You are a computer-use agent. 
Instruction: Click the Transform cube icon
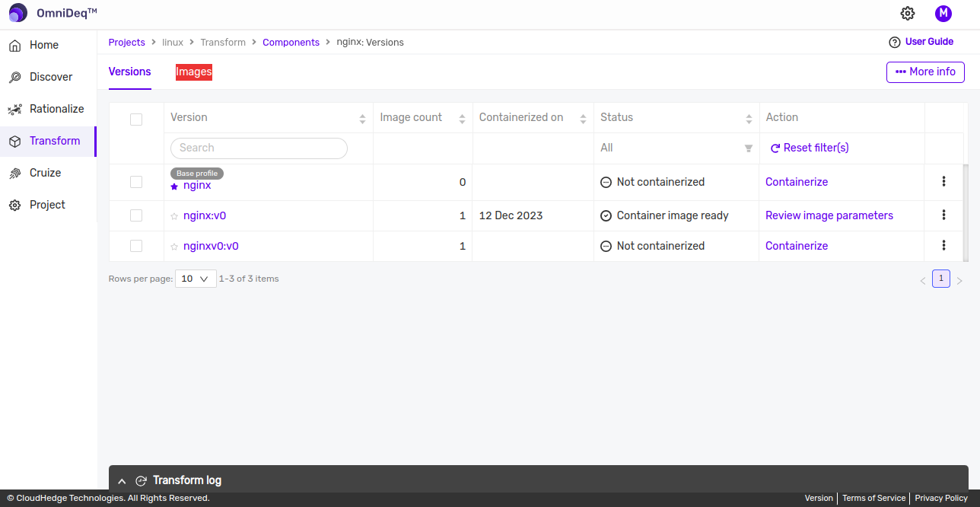tap(14, 142)
